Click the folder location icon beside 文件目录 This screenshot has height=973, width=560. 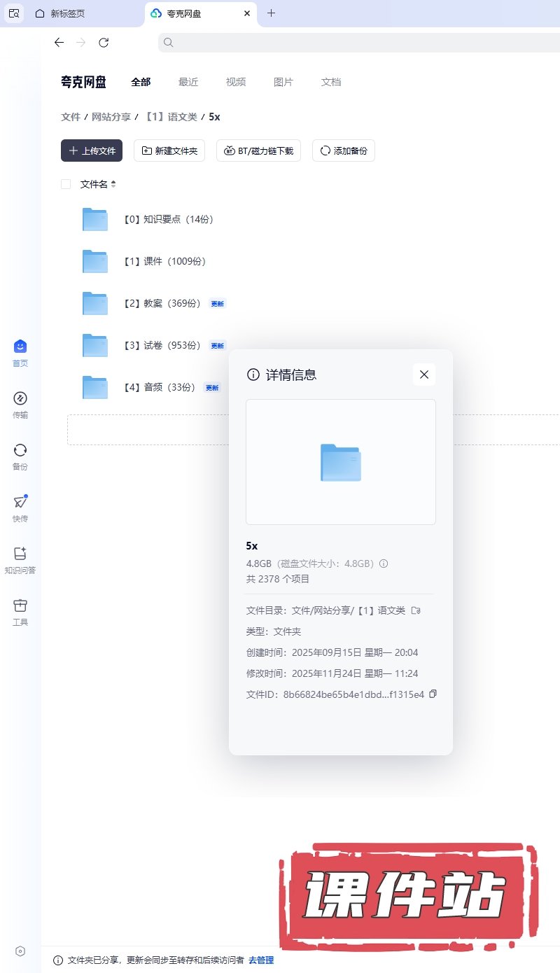pos(415,610)
